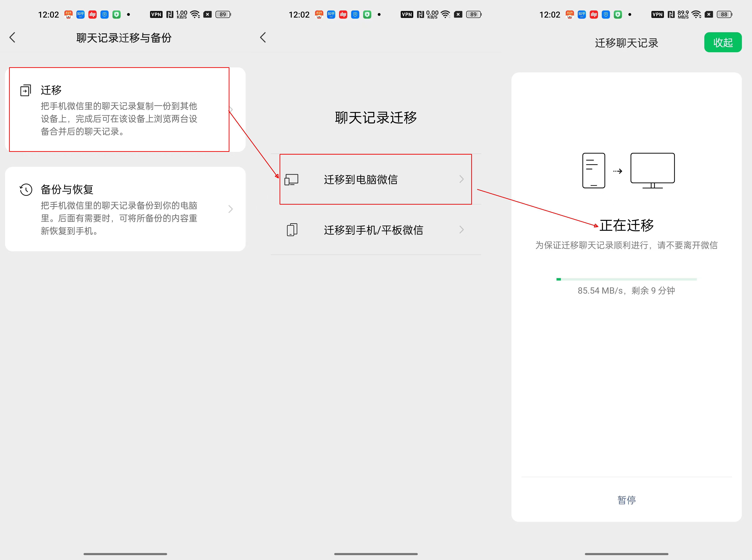The width and height of the screenshot is (752, 560).
Task: Select 迁移到手机/平板微信 entry
Action: pyautogui.click(x=373, y=230)
